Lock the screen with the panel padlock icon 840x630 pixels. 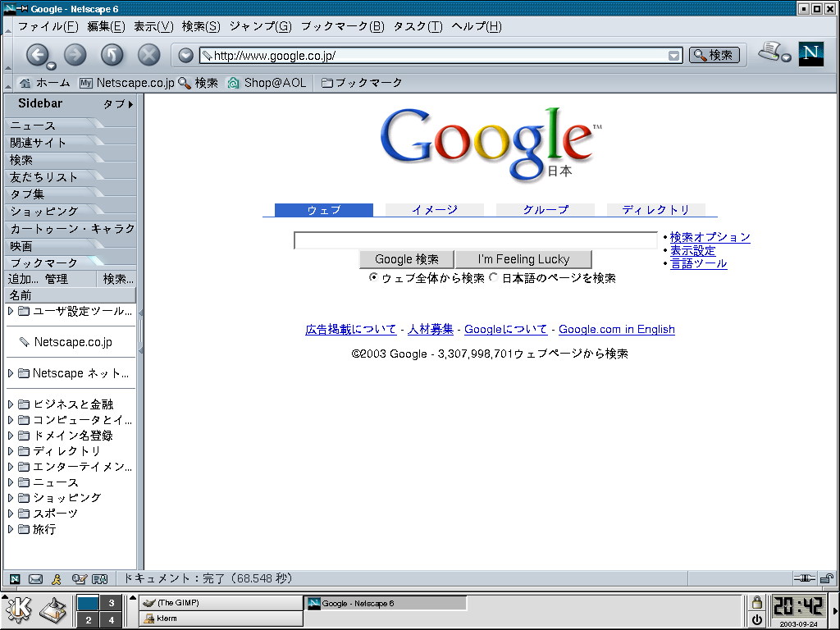[757, 603]
